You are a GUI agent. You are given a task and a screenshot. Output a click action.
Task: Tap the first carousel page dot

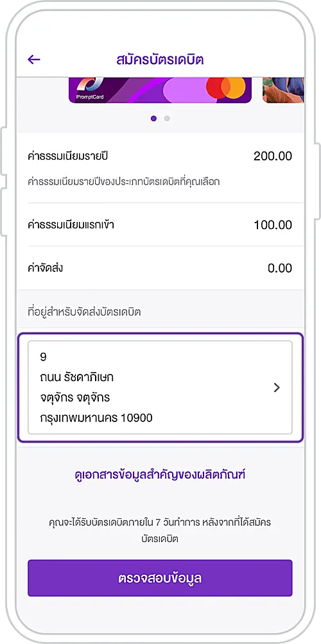(x=153, y=119)
